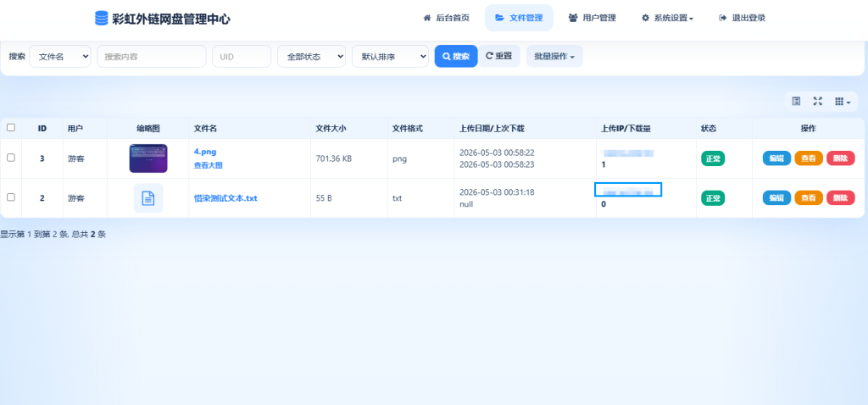This screenshot has width=868, height=405.
Task: Expand the 批量操作 dropdown
Action: [x=554, y=57]
